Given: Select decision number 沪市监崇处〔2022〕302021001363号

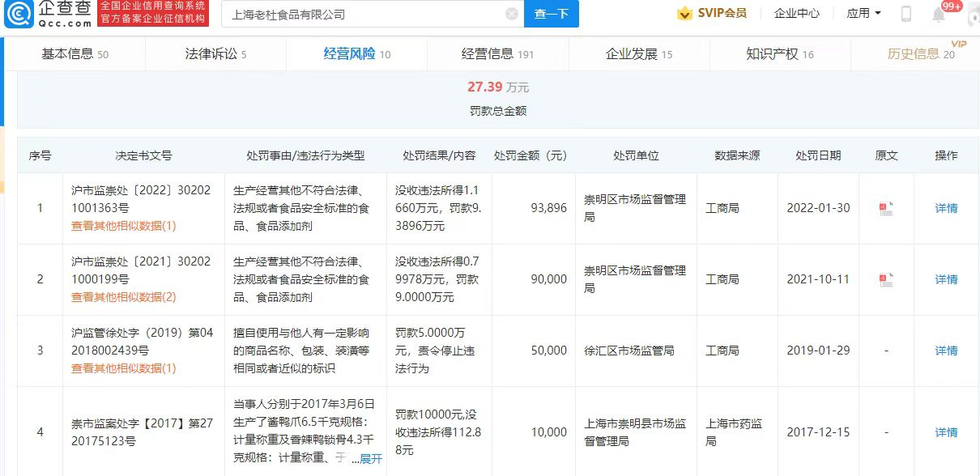Looking at the screenshot, I should tap(141, 199).
